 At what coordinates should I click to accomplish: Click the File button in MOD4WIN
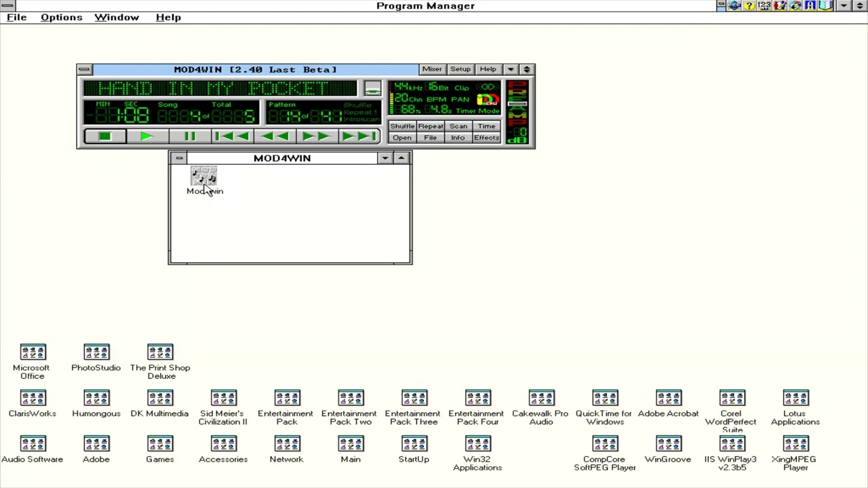coord(431,138)
